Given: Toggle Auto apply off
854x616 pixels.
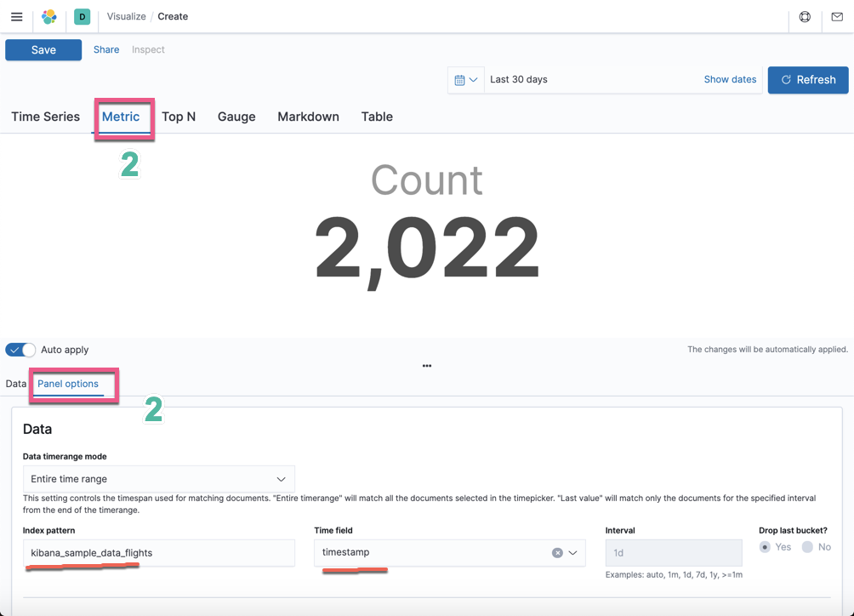Looking at the screenshot, I should (x=19, y=349).
